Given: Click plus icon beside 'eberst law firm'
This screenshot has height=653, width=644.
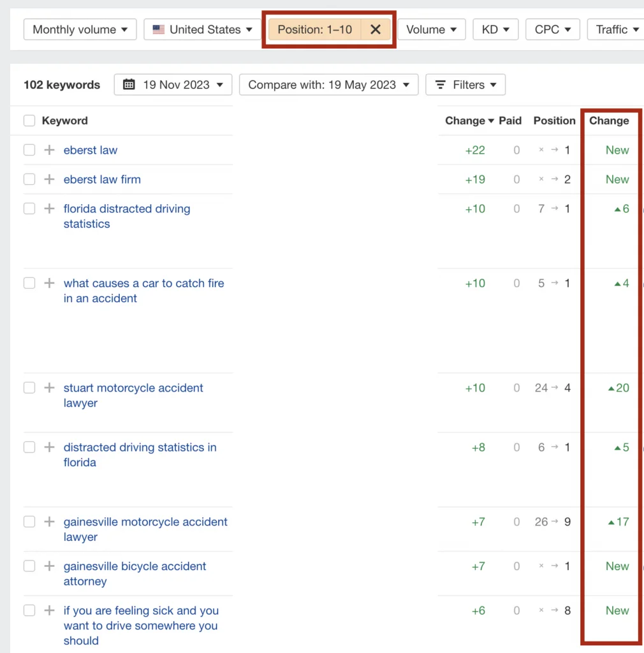Looking at the screenshot, I should click(49, 179).
